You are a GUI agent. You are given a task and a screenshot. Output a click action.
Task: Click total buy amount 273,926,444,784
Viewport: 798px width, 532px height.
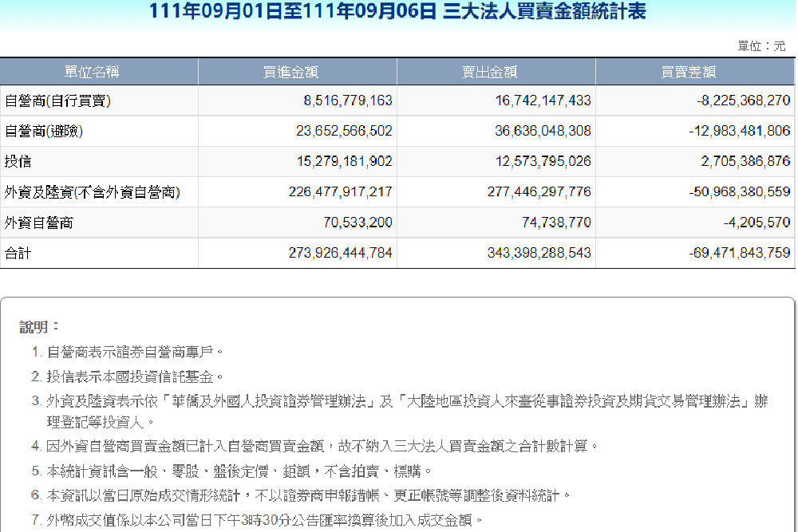(x=341, y=253)
